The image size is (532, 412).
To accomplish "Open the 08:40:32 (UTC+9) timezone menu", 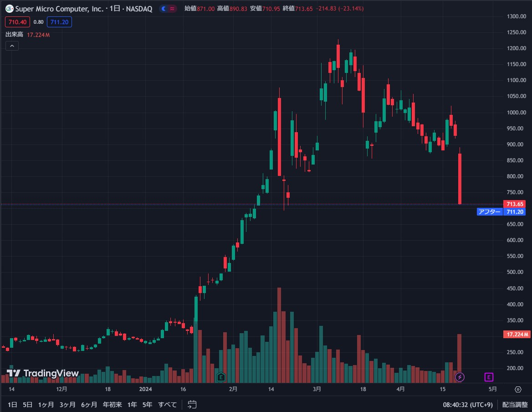I will coord(467,405).
